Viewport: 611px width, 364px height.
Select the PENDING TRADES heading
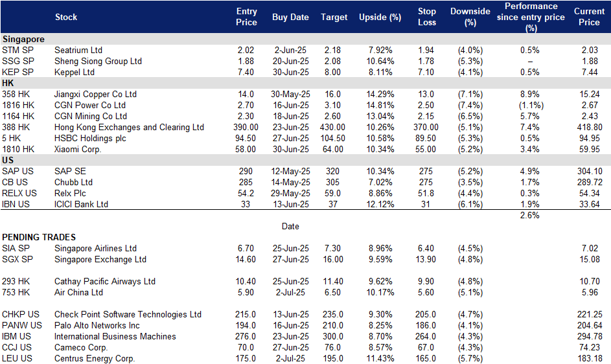39,237
